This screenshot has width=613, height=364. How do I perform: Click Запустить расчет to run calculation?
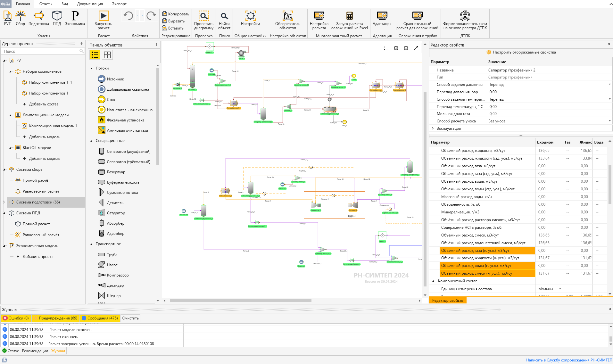coord(104,20)
